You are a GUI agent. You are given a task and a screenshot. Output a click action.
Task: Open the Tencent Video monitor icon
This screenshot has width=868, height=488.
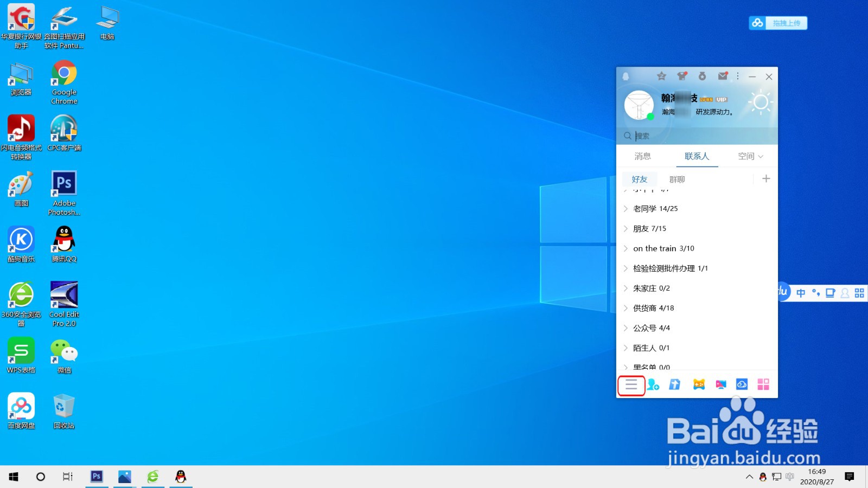720,384
